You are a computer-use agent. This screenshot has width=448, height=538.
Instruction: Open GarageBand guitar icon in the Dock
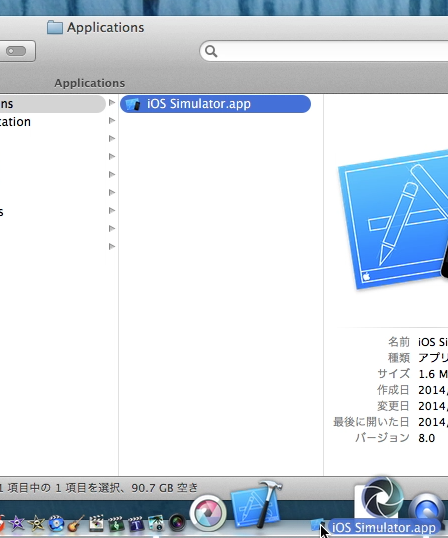[76, 523]
